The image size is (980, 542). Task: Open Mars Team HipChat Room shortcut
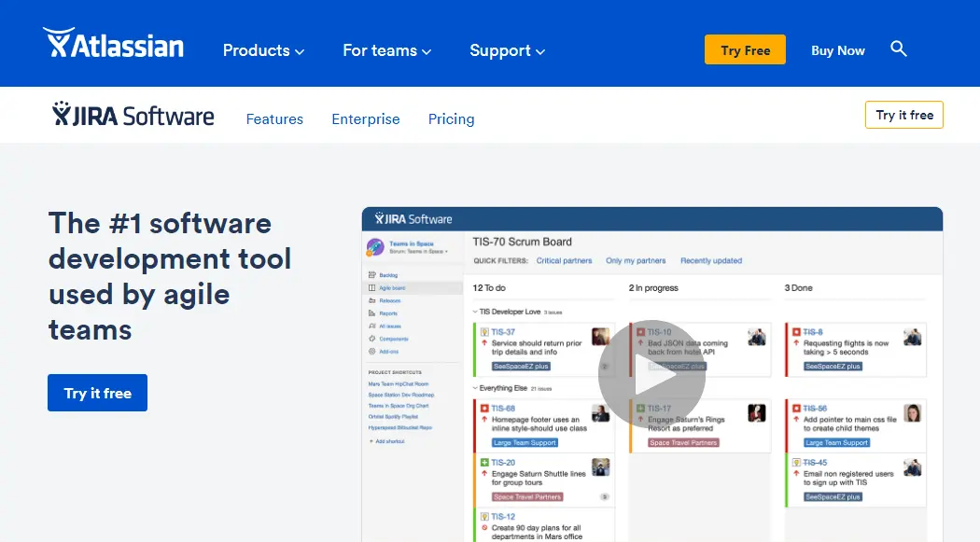point(399,384)
